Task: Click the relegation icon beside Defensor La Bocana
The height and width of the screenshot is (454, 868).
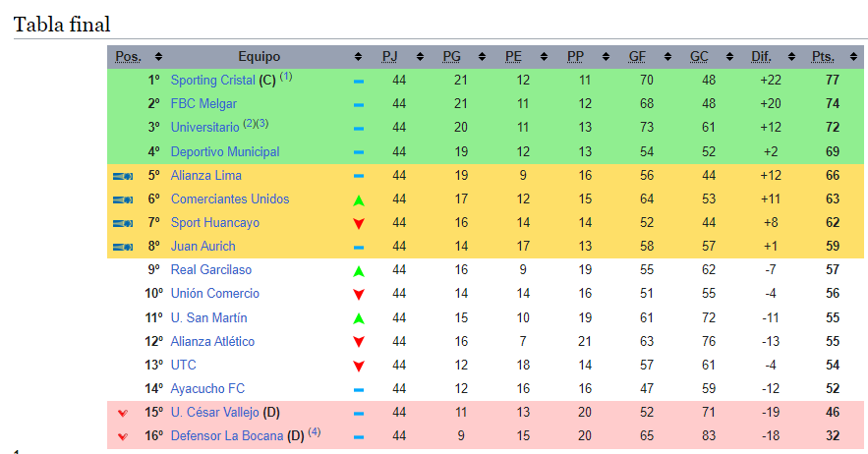Action: pos(123,436)
